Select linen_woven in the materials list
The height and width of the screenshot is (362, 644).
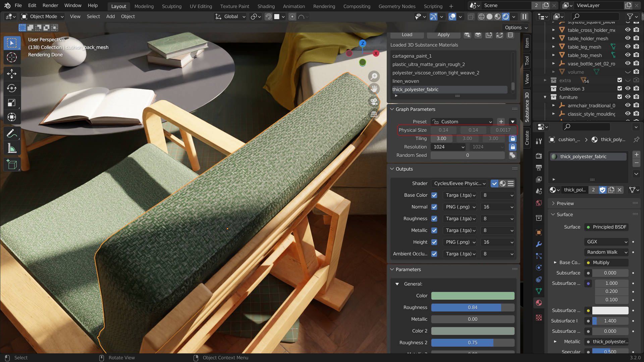[x=406, y=81]
